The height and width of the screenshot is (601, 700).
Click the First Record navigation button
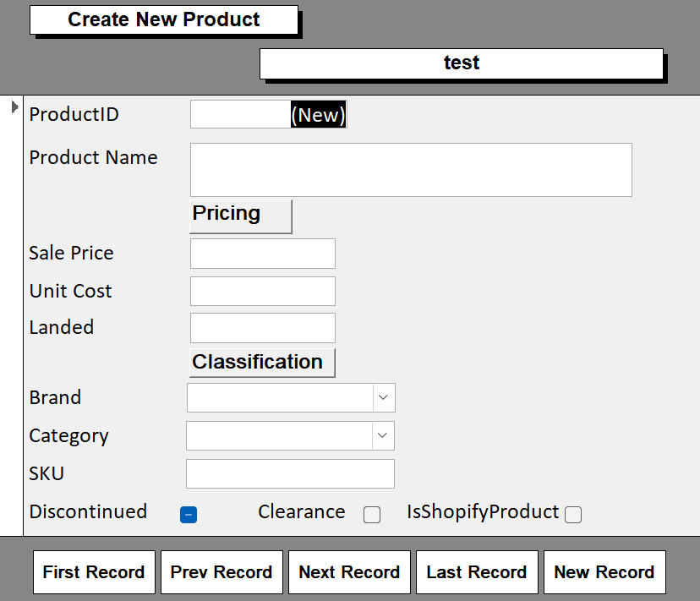coord(94,571)
